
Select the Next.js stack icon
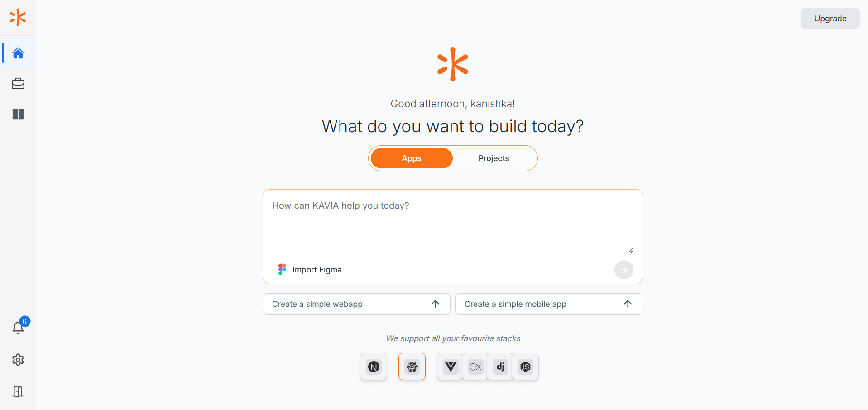coord(374,367)
